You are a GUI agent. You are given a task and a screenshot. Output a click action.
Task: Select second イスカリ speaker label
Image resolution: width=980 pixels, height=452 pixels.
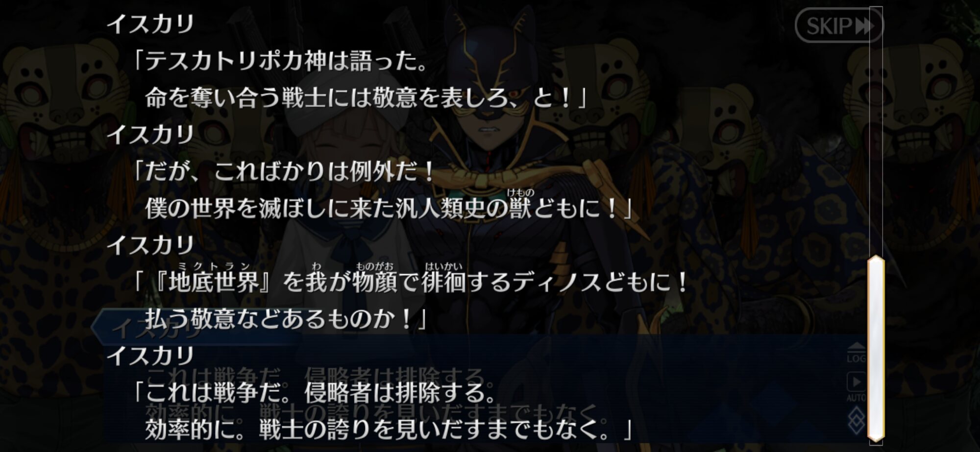(151, 134)
